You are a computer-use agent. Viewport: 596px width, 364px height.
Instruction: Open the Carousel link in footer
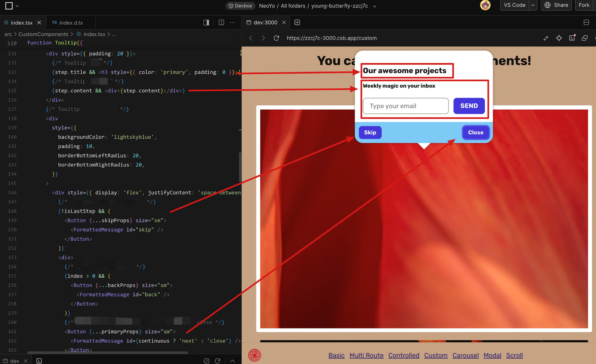pos(465,355)
